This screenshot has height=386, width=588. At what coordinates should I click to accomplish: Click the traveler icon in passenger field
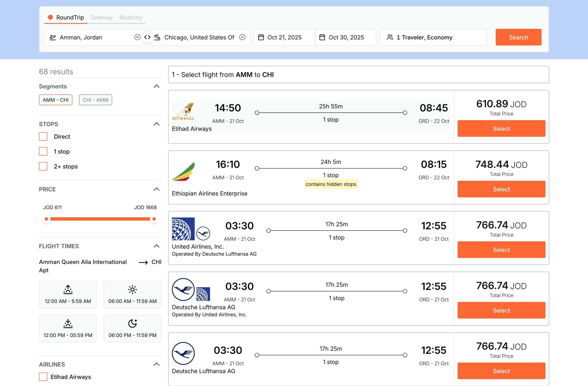(x=390, y=37)
